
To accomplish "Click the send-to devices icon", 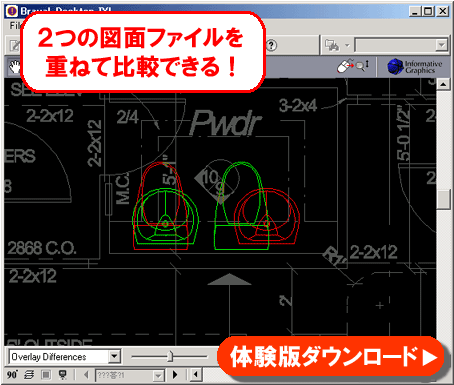I will pos(332,45).
